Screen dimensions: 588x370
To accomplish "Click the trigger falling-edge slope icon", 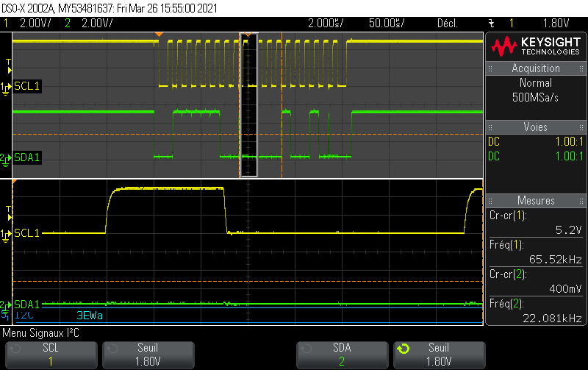I will (492, 24).
